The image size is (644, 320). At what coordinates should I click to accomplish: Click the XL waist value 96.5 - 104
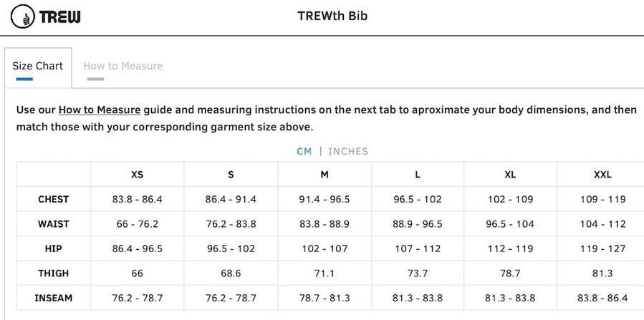pyautogui.click(x=511, y=224)
